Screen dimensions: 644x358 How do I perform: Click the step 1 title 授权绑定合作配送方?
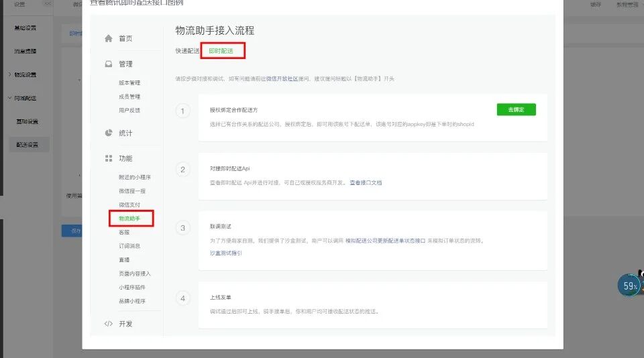233,110
